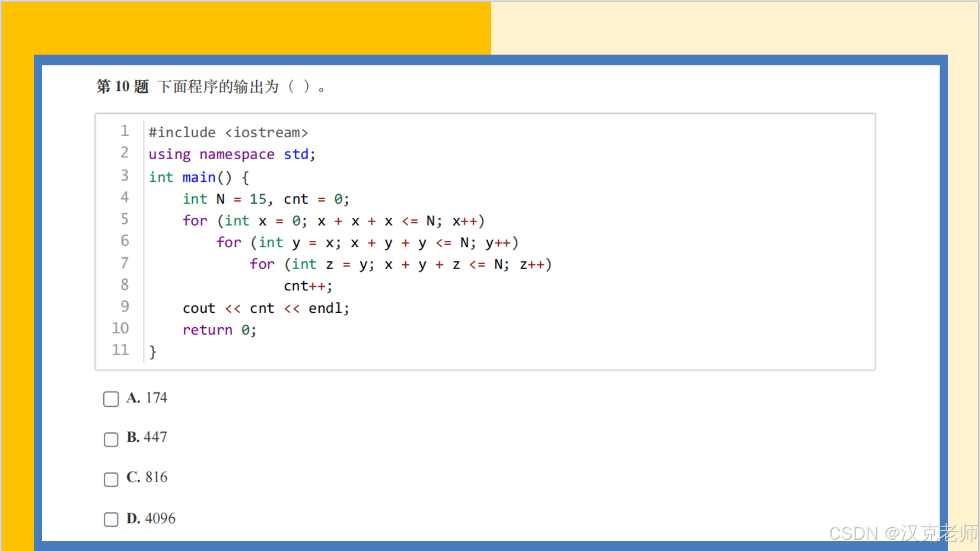This screenshot has height=551, width=980.
Task: Click the for loop line with "z++"
Action: 400,264
